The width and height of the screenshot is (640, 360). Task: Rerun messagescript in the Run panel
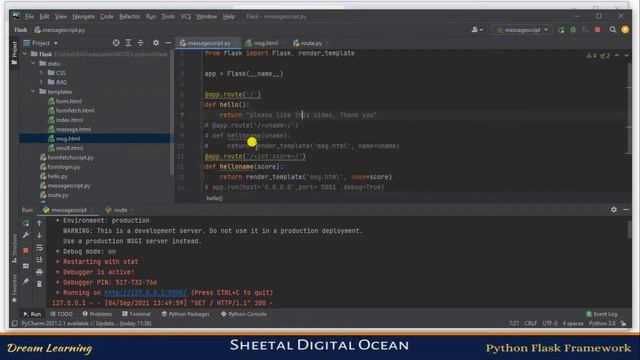pos(26,223)
